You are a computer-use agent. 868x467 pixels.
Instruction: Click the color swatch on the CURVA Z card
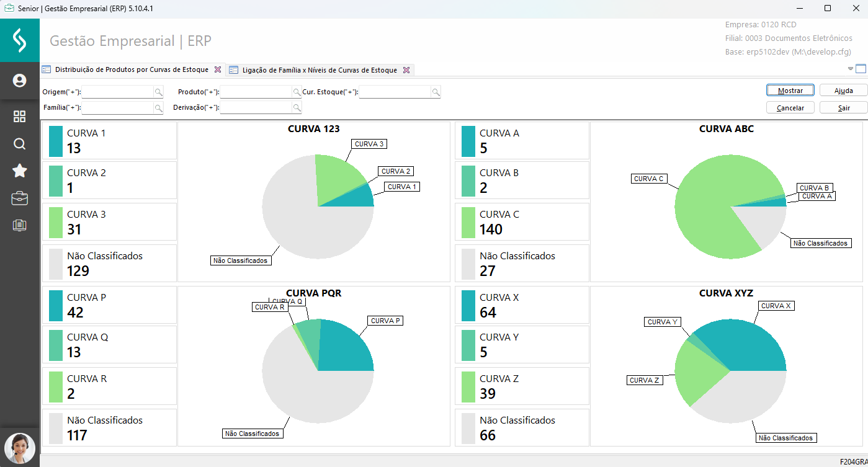pos(468,386)
